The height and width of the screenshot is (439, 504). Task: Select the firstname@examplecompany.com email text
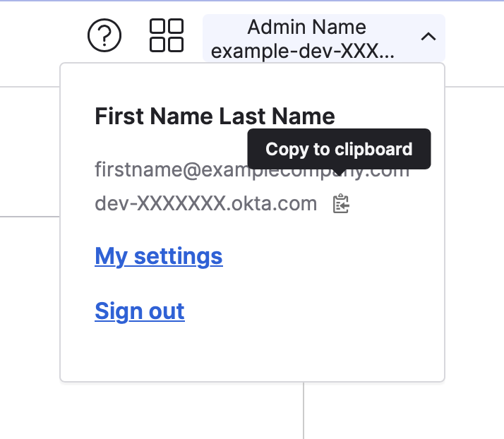pyautogui.click(x=252, y=169)
